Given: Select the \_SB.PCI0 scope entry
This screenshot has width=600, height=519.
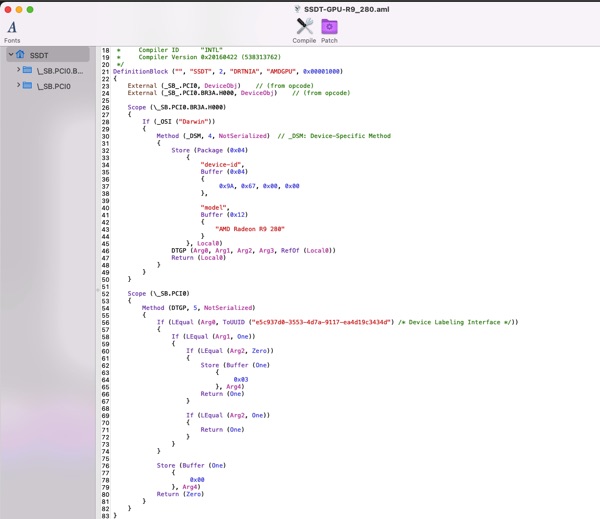Looking at the screenshot, I should coord(53,86).
